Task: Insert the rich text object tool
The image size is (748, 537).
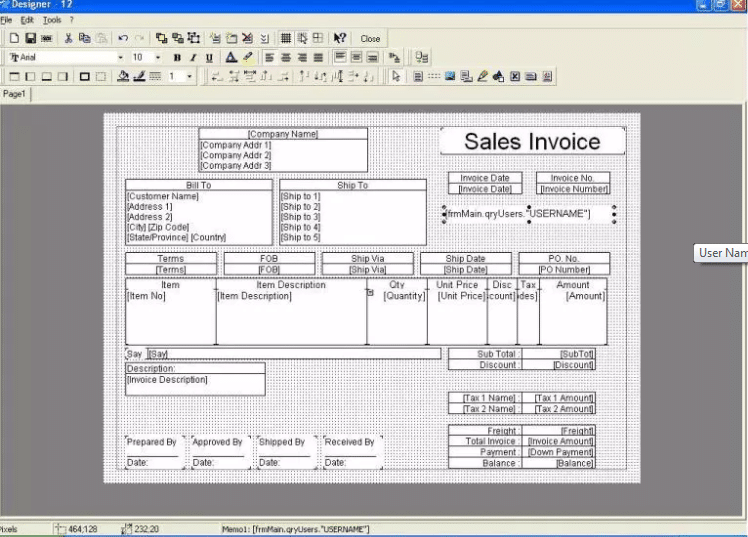Action: [x=547, y=76]
